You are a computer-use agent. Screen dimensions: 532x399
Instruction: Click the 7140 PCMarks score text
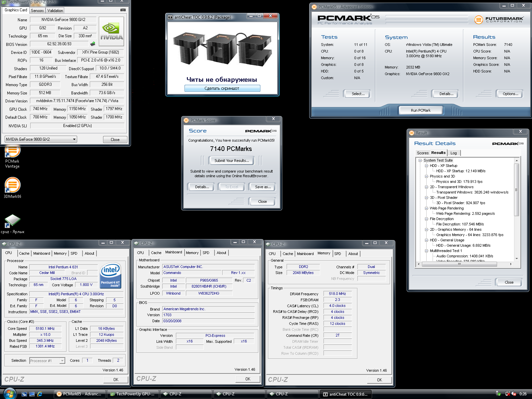pos(231,149)
